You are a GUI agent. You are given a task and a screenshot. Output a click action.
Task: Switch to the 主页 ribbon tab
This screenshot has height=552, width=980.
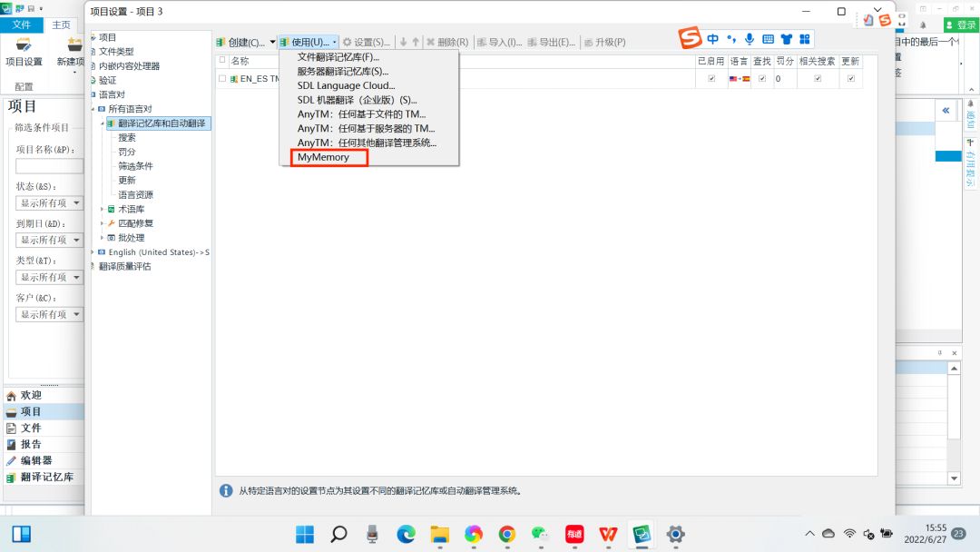[x=61, y=25]
